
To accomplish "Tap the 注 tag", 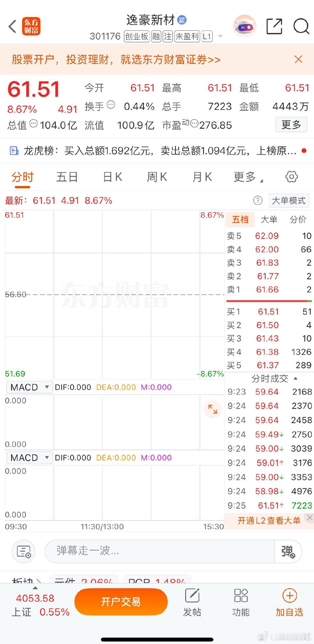I will (168, 36).
